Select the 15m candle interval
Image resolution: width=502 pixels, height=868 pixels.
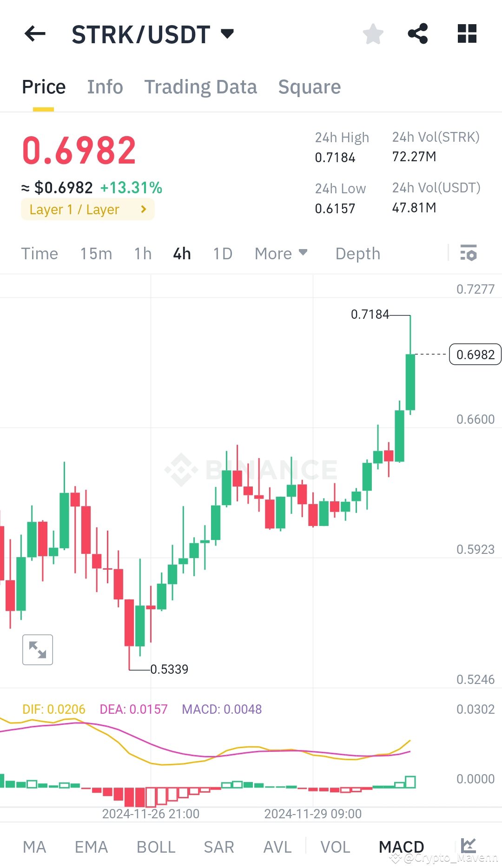(96, 253)
